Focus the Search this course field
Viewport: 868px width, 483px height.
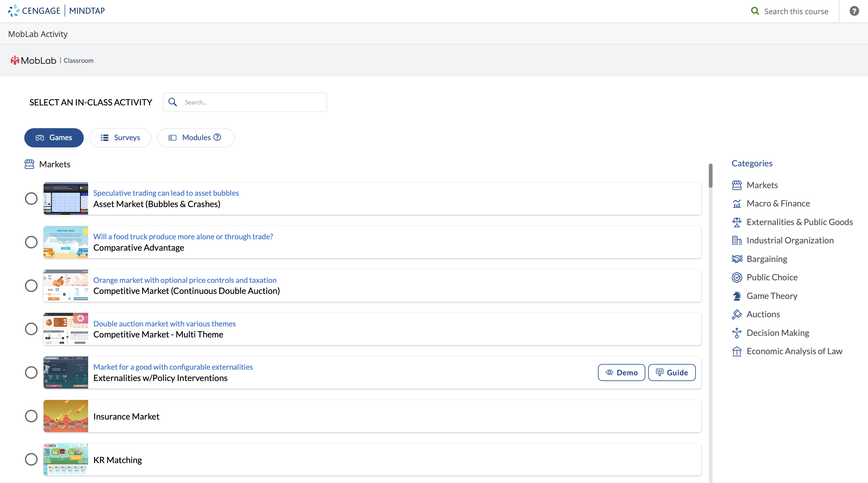[x=796, y=11]
